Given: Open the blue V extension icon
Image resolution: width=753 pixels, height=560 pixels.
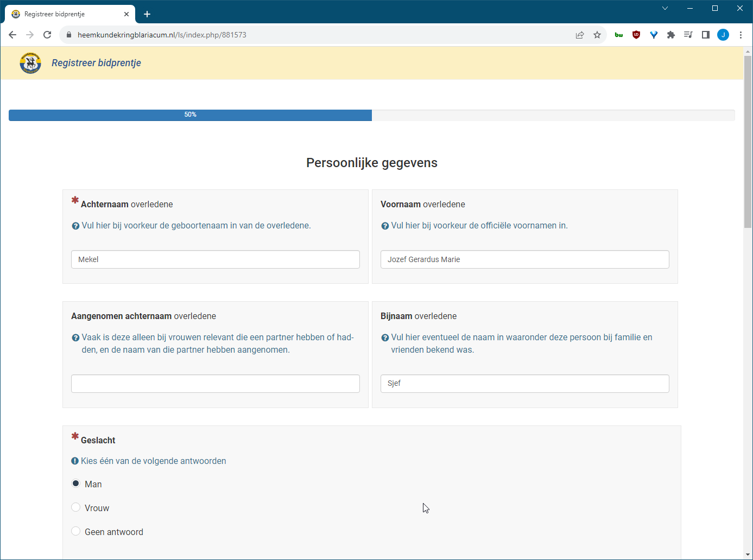Looking at the screenshot, I should pos(654,35).
